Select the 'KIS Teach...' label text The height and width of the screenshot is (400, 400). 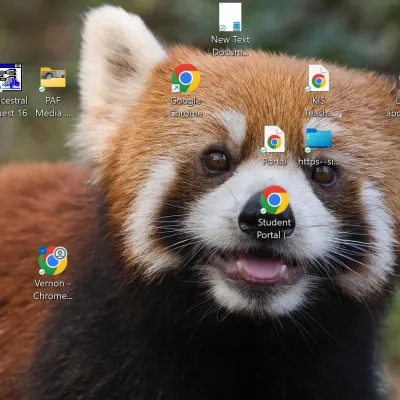tap(319, 107)
